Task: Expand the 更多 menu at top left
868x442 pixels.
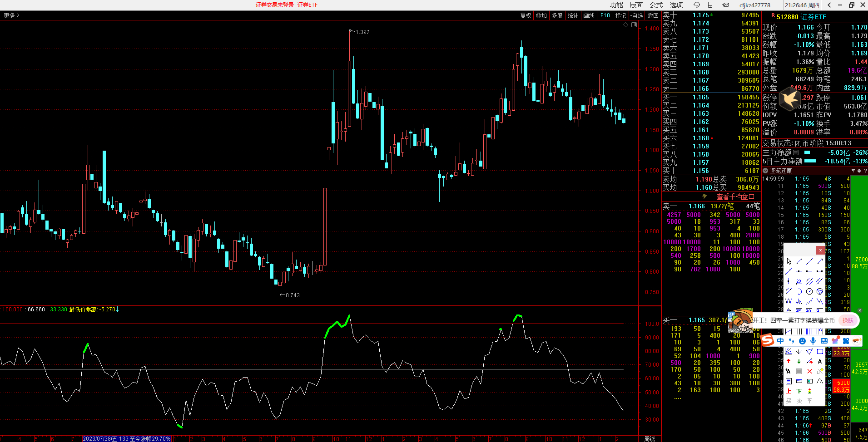Action: (11, 15)
